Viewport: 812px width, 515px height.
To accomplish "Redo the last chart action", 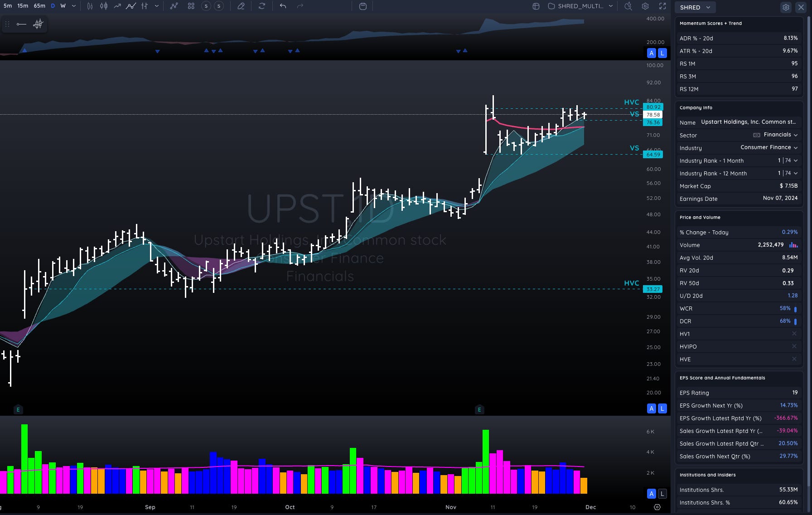I will (300, 6).
